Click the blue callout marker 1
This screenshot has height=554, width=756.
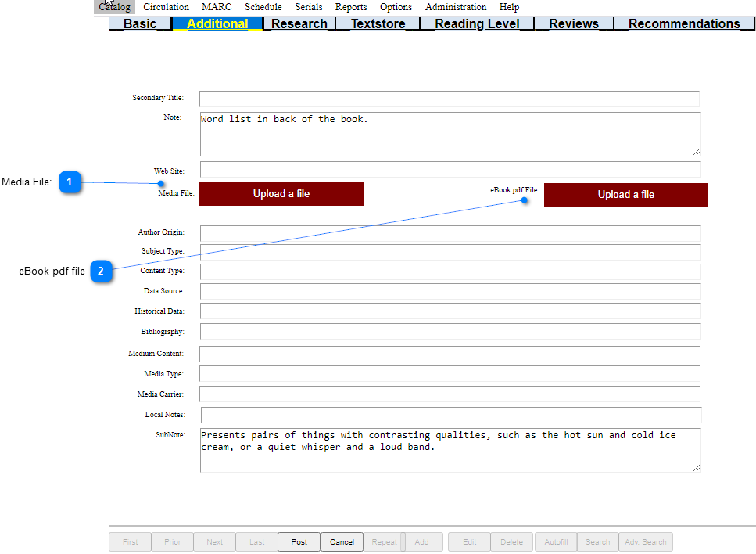(70, 182)
